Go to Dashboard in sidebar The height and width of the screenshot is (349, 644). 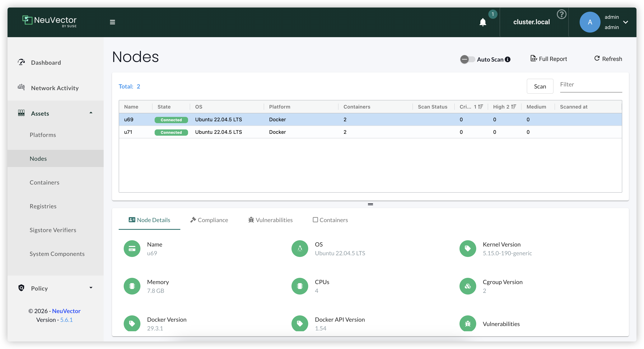46,62
